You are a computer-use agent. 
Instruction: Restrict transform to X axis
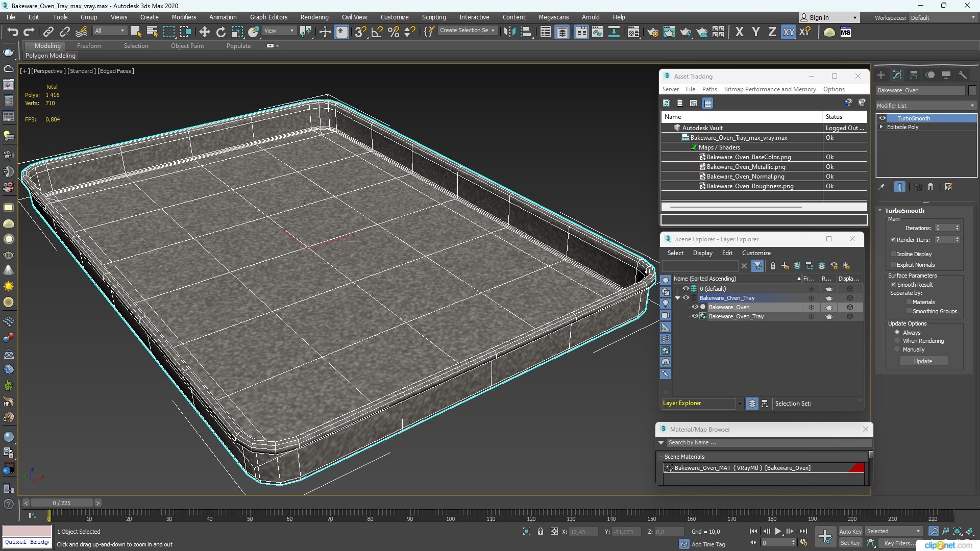pyautogui.click(x=739, y=32)
